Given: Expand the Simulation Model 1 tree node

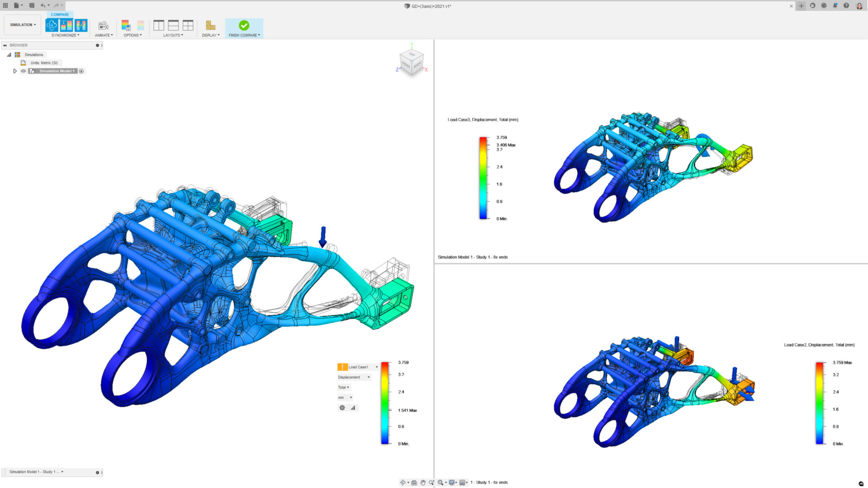Looking at the screenshot, I should pyautogui.click(x=14, y=71).
